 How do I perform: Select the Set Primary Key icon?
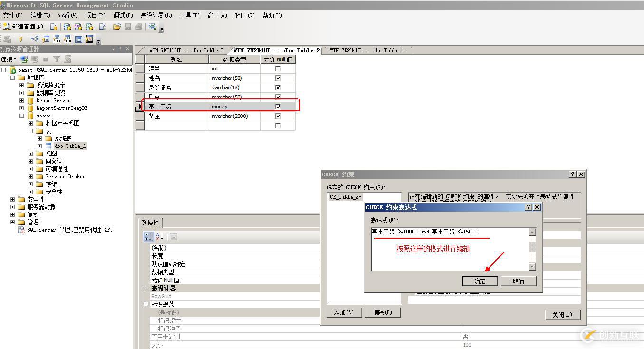coord(21,39)
